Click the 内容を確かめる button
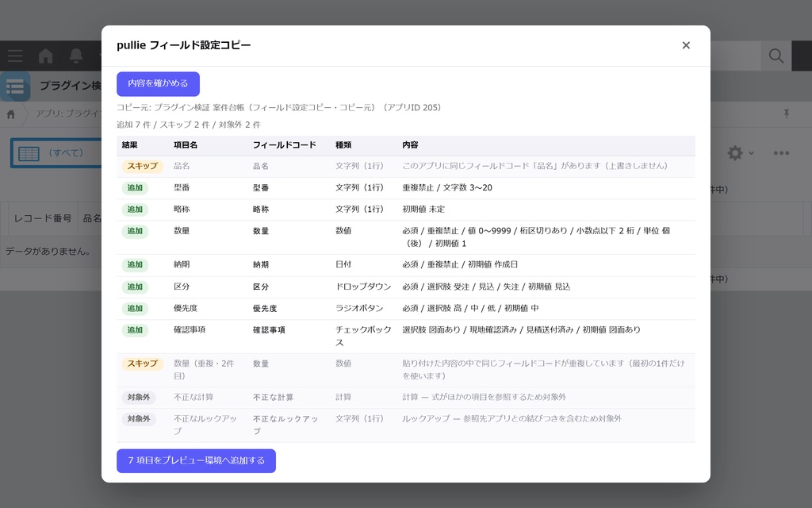 [x=158, y=84]
